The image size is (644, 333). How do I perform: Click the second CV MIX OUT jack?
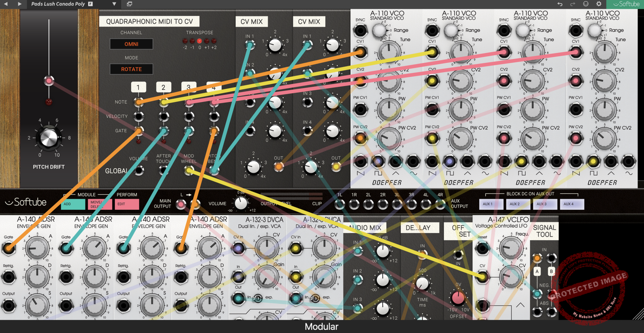point(336,166)
